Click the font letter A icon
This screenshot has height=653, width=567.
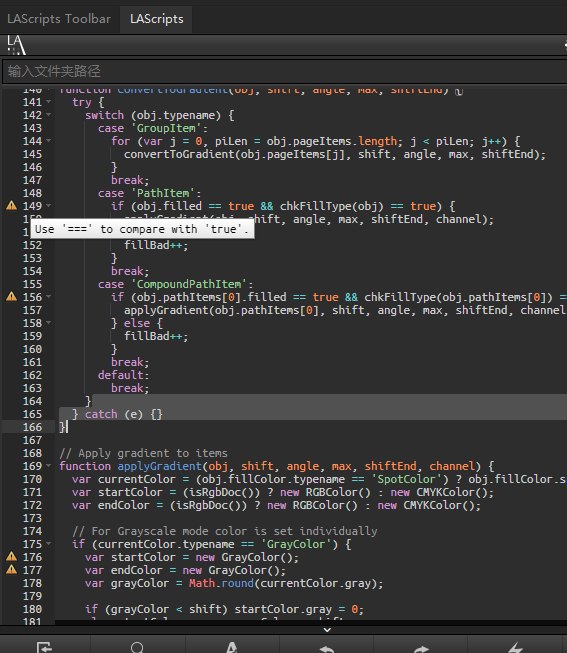(232, 648)
